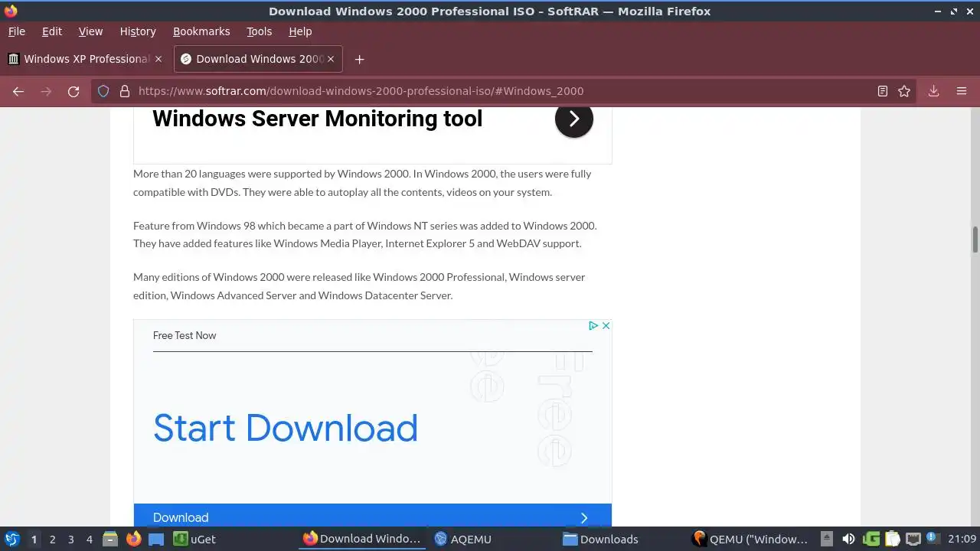Screen dimensions: 980x551
Task: Click the 21:09 clock in the tray
Action: click(x=962, y=539)
